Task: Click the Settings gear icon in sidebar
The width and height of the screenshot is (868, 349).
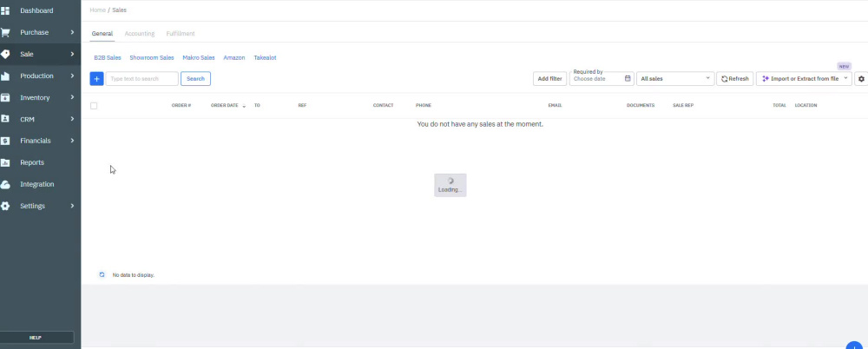Action: (5, 206)
